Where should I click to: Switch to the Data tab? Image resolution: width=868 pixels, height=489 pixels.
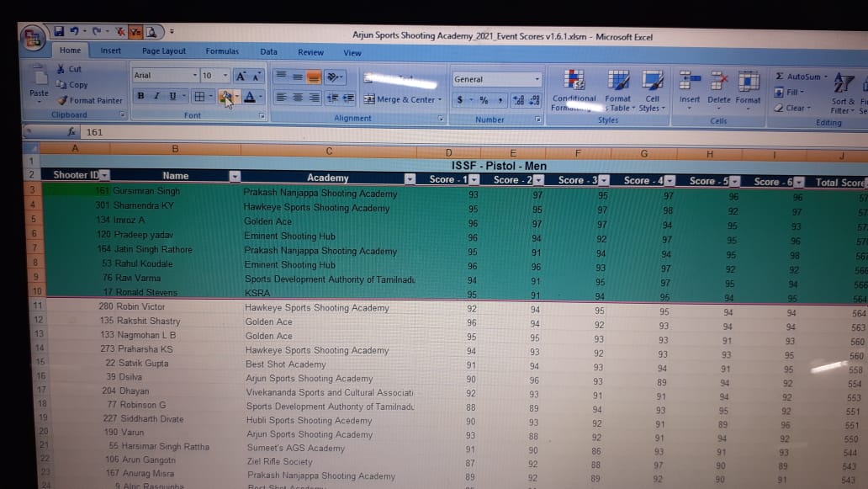point(268,52)
